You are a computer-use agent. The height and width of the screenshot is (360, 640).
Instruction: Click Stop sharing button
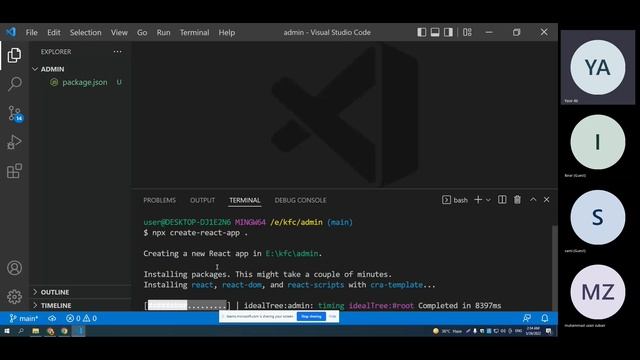click(311, 316)
